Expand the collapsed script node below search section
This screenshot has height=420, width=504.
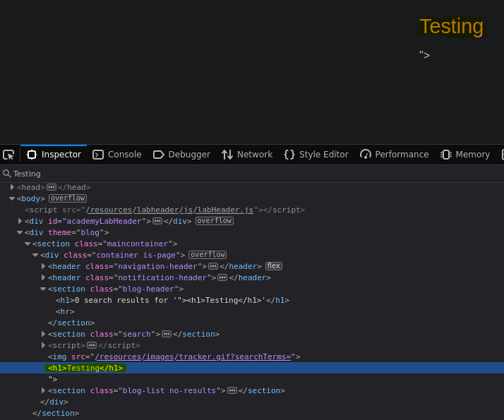click(43, 345)
